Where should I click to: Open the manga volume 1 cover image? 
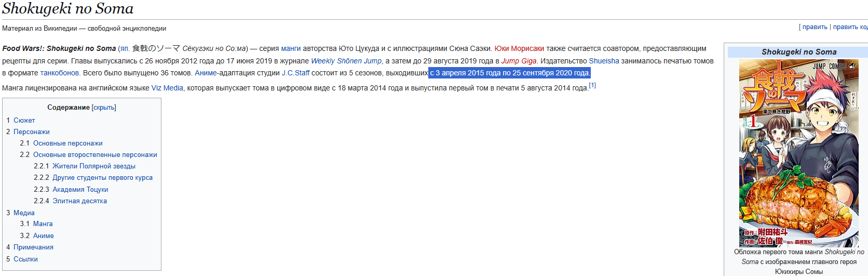(x=799, y=153)
